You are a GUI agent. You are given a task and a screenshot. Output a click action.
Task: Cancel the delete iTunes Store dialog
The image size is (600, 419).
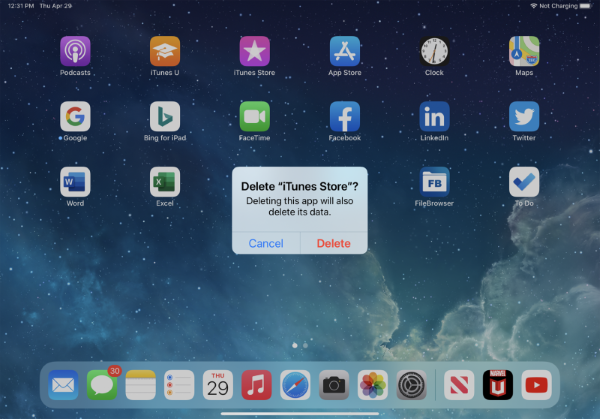click(266, 243)
